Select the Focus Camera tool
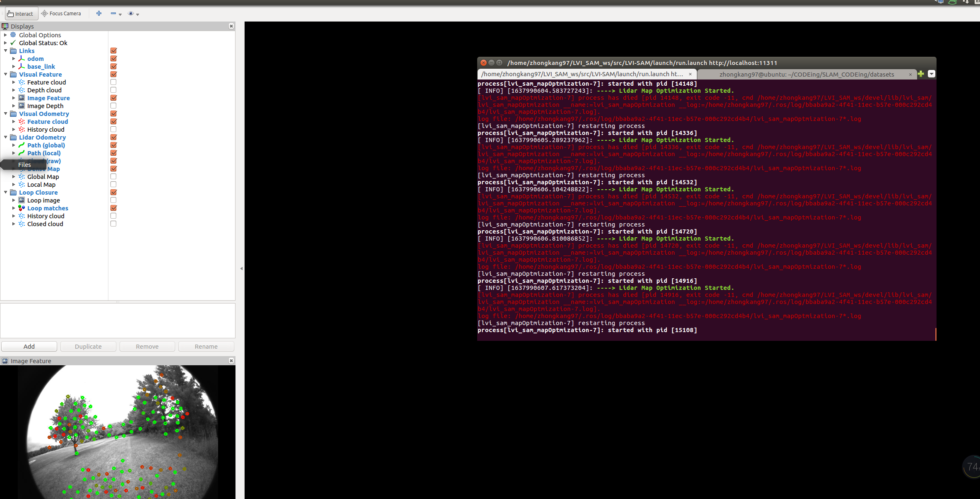The image size is (980, 499). pos(61,13)
